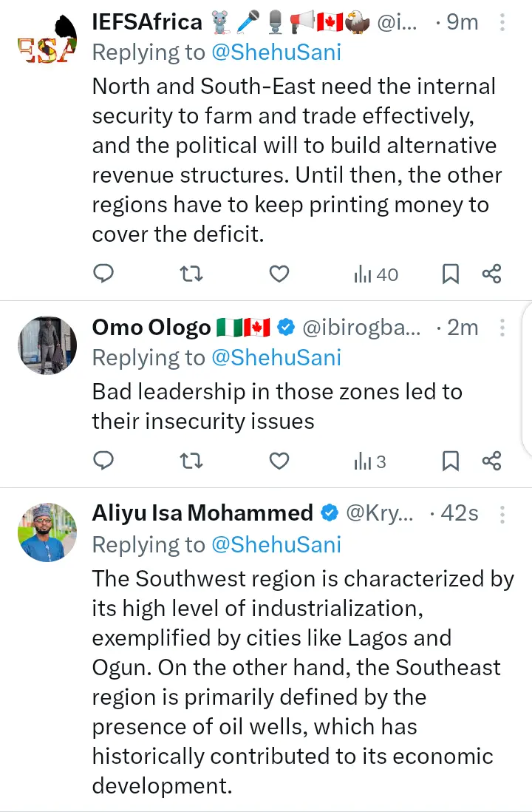Open more options on Aliyu Isa Mohammed's tweet
This screenshot has width=532, height=812.
(x=502, y=513)
